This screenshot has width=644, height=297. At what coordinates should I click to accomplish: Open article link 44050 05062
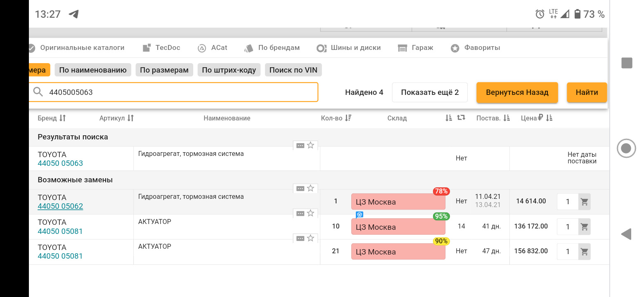point(60,206)
